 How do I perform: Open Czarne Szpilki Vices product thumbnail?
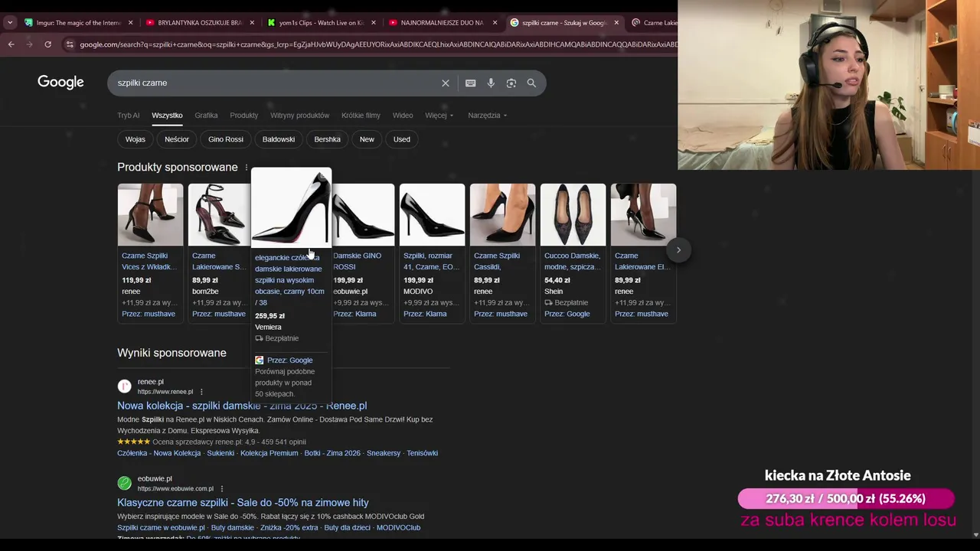[150, 215]
